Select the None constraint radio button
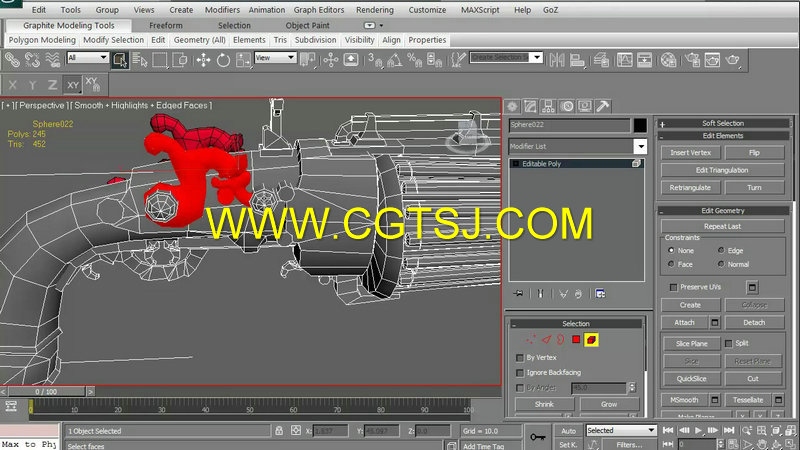The height and width of the screenshot is (450, 800). click(671, 250)
